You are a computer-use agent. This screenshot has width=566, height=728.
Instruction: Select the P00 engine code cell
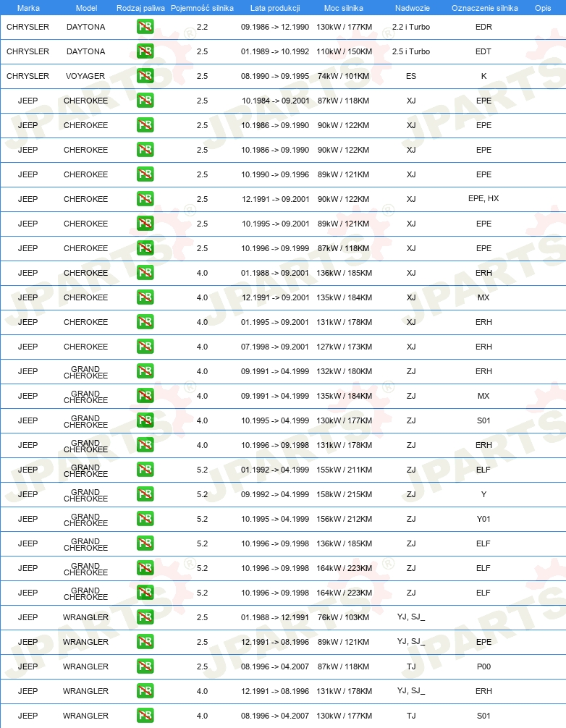(x=483, y=666)
